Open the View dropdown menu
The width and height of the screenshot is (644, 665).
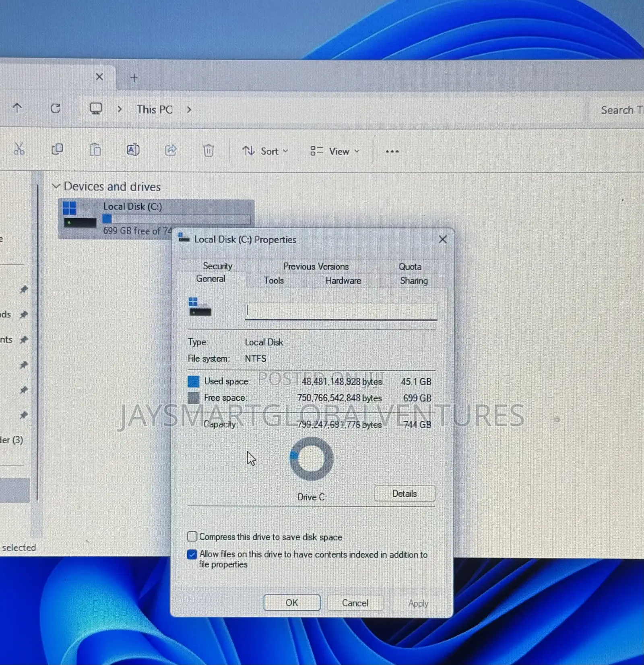pos(334,151)
